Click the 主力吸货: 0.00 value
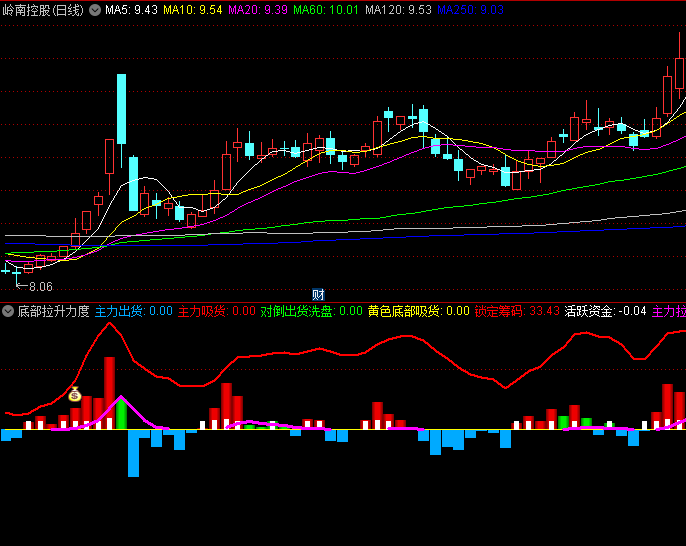 (217, 312)
